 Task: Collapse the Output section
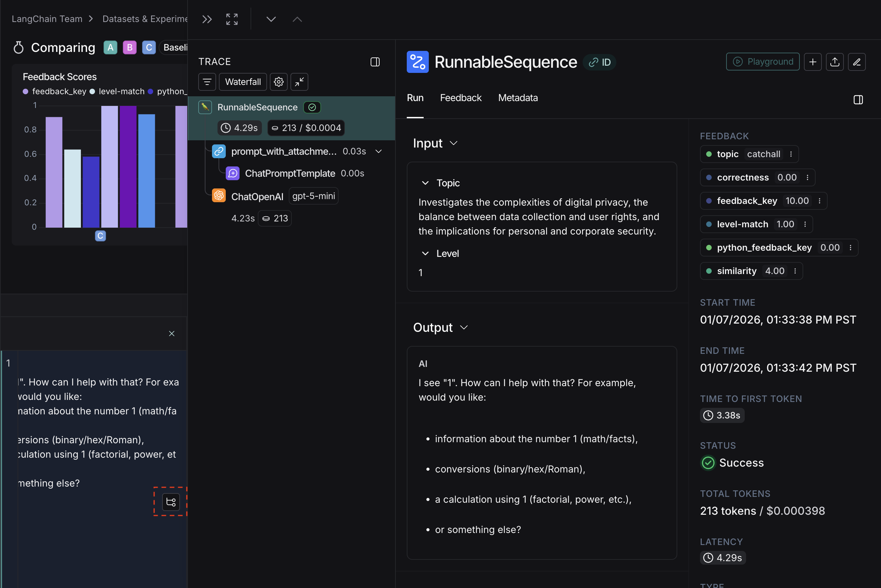point(464,327)
